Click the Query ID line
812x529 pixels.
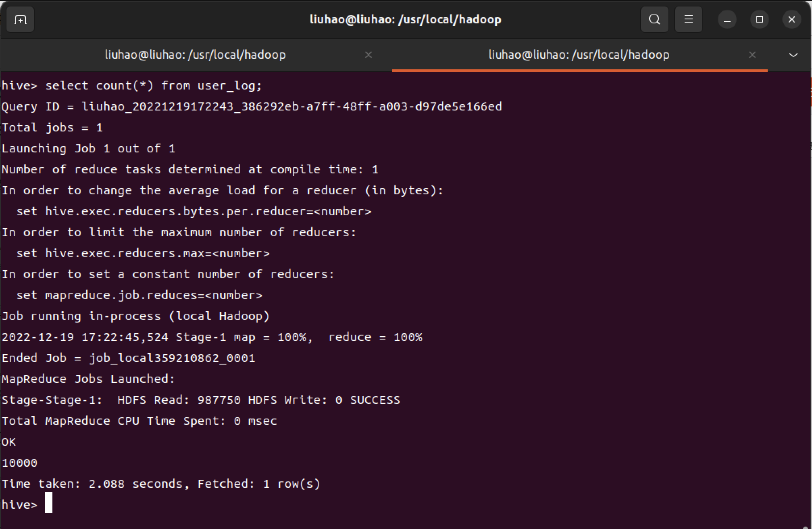252,106
